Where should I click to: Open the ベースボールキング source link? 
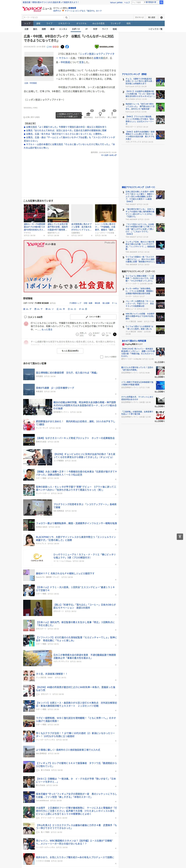(109, 155)
